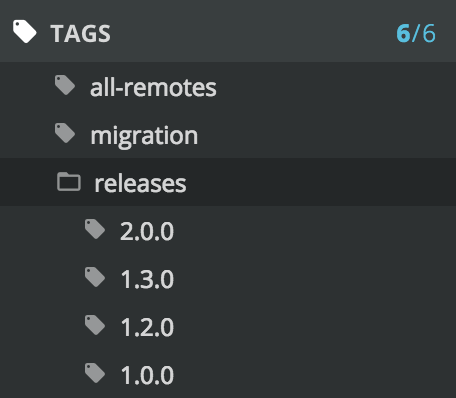Collapse the releases folder
The height and width of the screenshot is (398, 456).
click(228, 182)
